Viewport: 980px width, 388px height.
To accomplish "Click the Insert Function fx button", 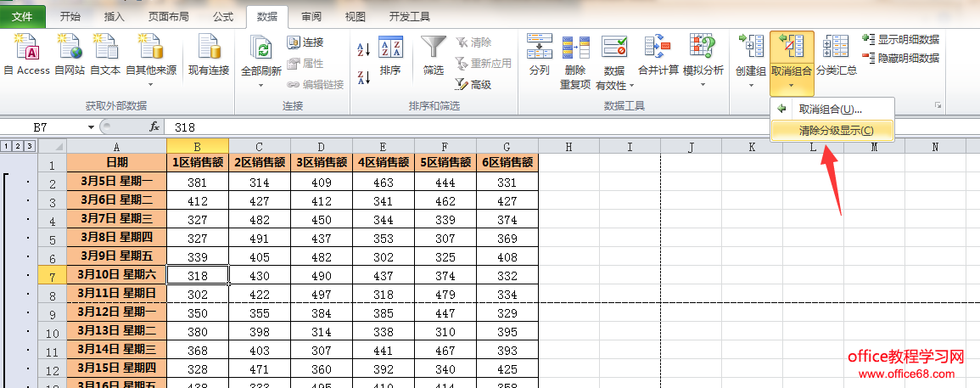I will [154, 127].
